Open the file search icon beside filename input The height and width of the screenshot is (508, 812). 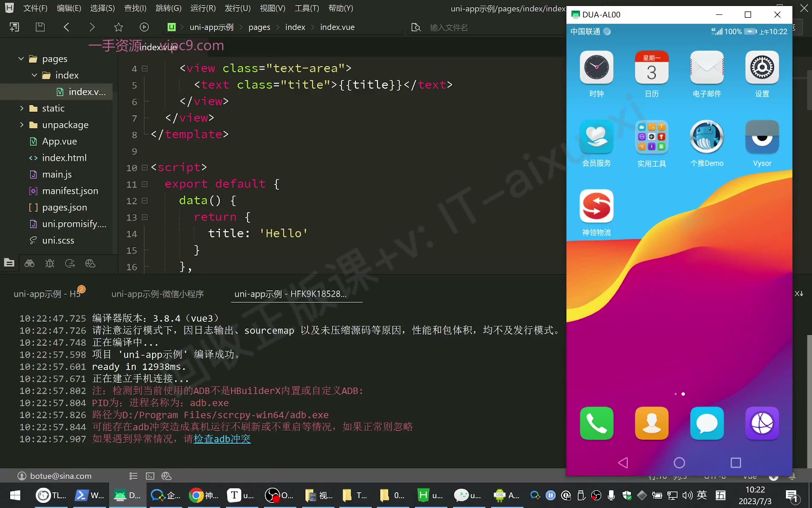(416, 28)
